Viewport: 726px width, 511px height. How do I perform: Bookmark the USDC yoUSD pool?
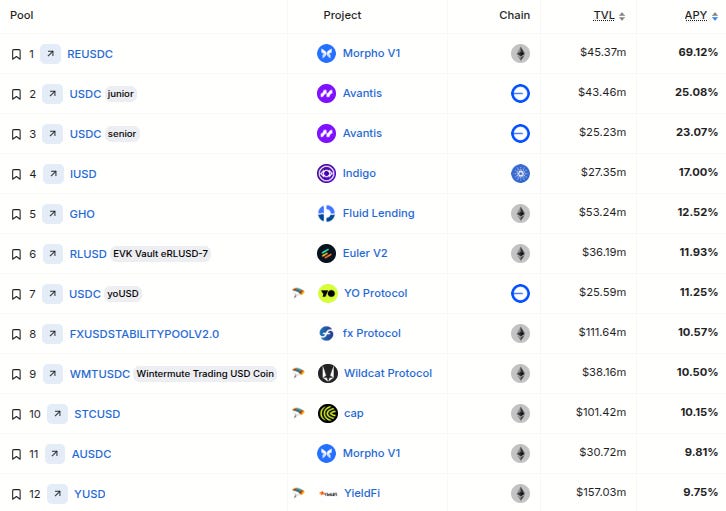point(16,294)
